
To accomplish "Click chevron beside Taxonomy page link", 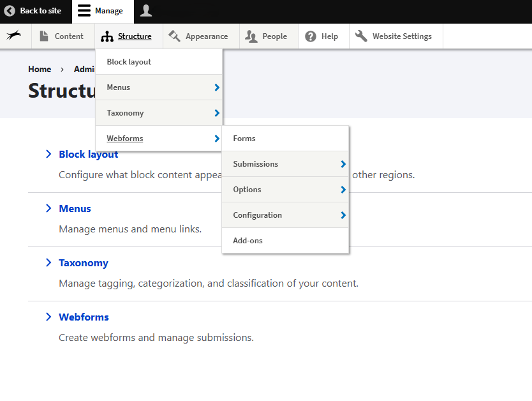I will pos(48,263).
